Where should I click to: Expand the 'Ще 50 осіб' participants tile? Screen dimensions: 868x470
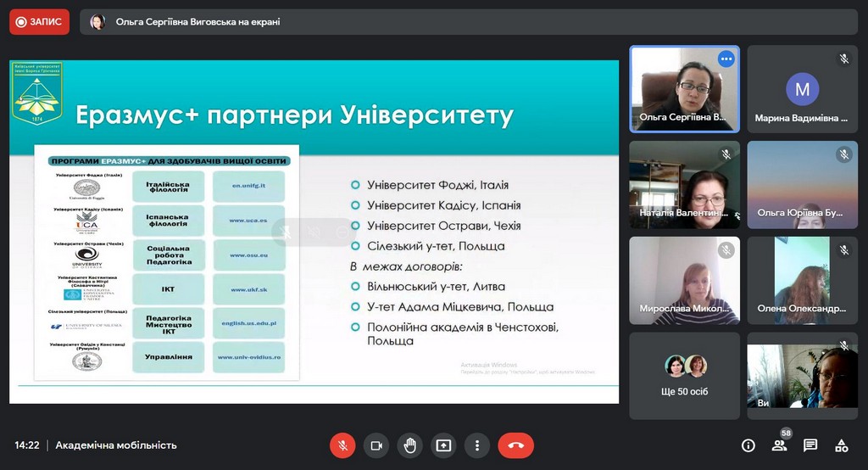(x=684, y=376)
